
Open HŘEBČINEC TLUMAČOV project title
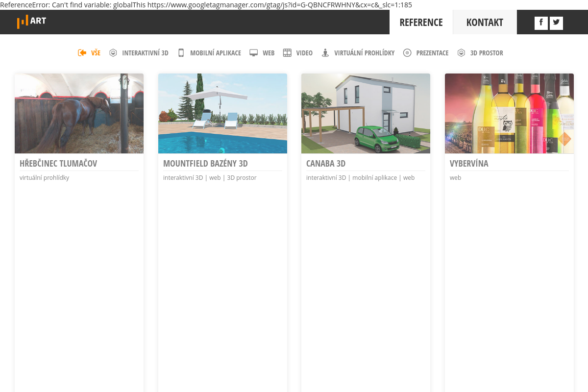click(58, 164)
